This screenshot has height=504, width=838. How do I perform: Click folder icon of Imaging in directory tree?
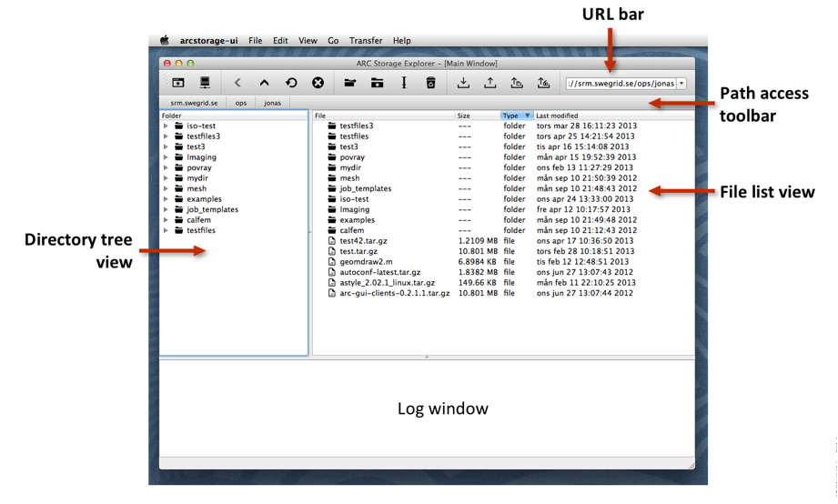tap(179, 157)
